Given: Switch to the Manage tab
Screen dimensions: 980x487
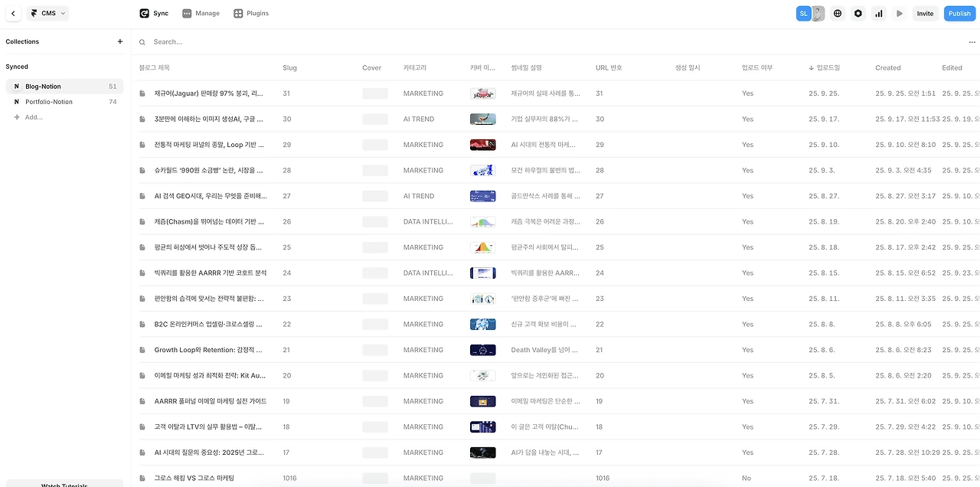Looking at the screenshot, I should click(x=201, y=13).
